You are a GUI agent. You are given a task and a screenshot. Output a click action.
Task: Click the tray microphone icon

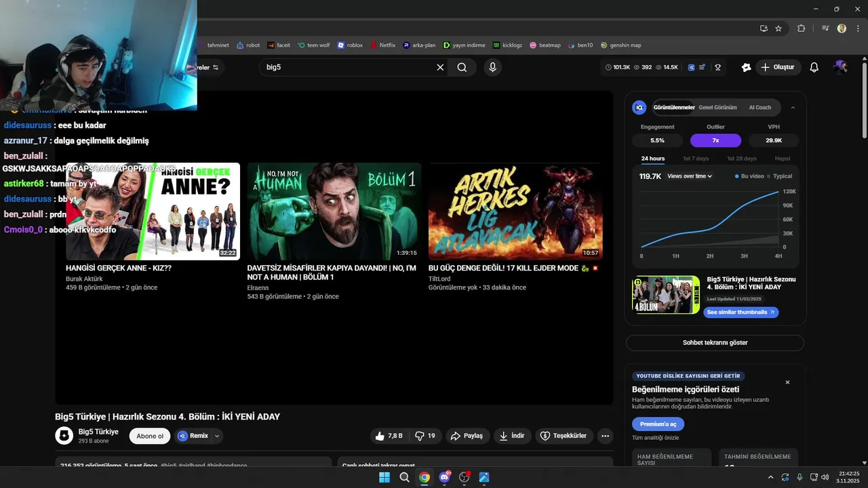800,477
